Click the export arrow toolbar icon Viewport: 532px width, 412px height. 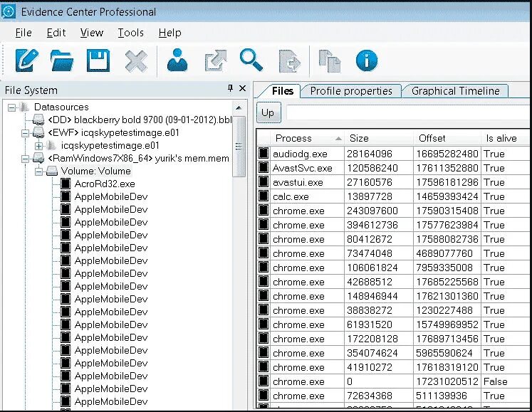(x=216, y=60)
